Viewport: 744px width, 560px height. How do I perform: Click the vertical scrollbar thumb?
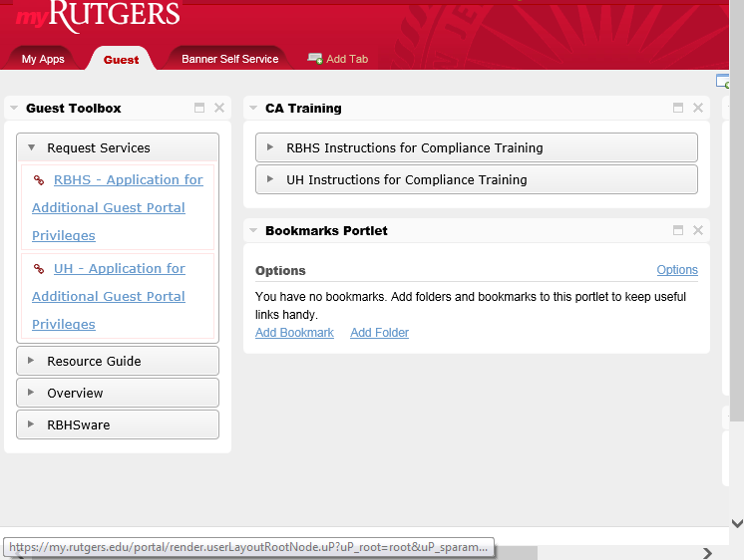coord(737,210)
